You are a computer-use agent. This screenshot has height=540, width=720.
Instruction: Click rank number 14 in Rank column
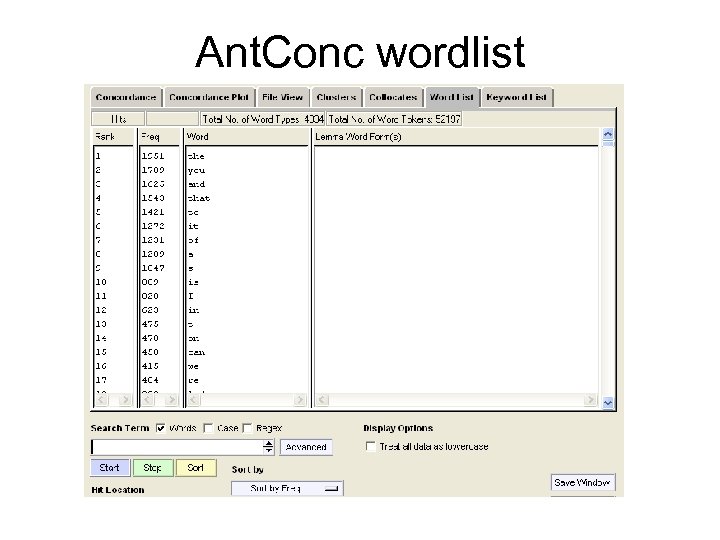pyautogui.click(x=101, y=338)
